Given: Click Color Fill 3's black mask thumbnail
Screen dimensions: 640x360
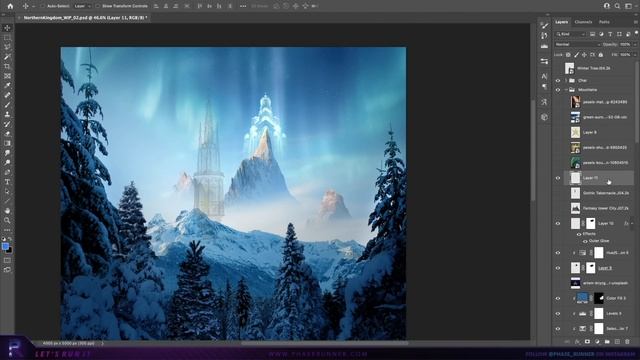Looking at the screenshot, I should tap(599, 298).
